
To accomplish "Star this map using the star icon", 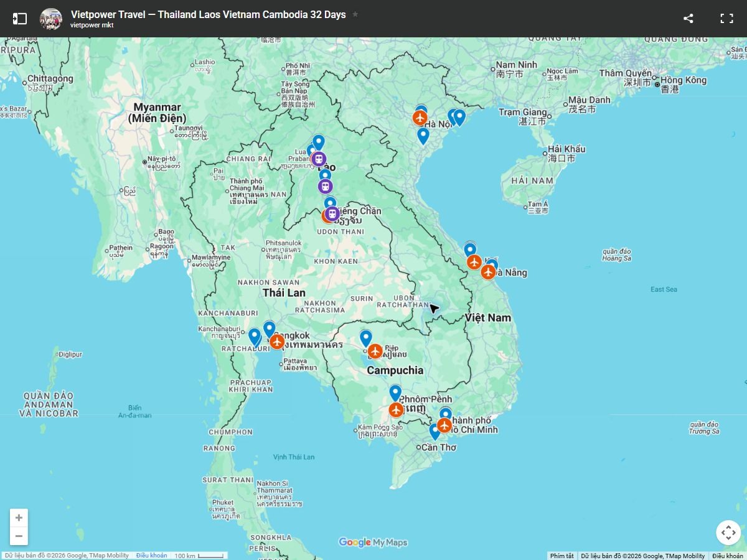I will coord(355,14).
